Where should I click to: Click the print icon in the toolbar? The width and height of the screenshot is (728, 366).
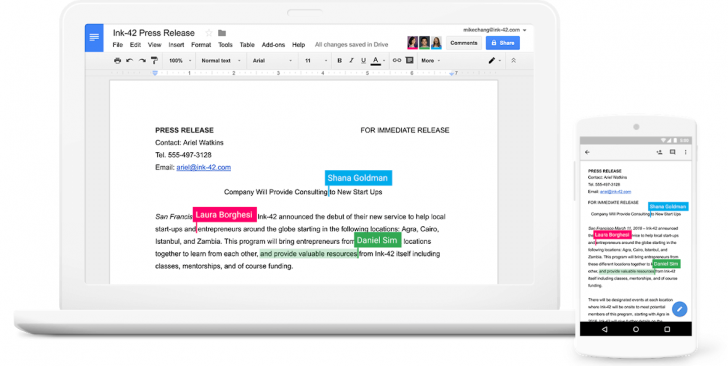click(117, 61)
